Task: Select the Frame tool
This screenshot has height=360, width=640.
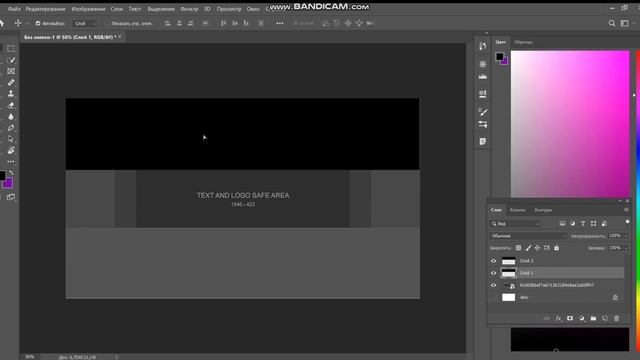Action: [11, 71]
